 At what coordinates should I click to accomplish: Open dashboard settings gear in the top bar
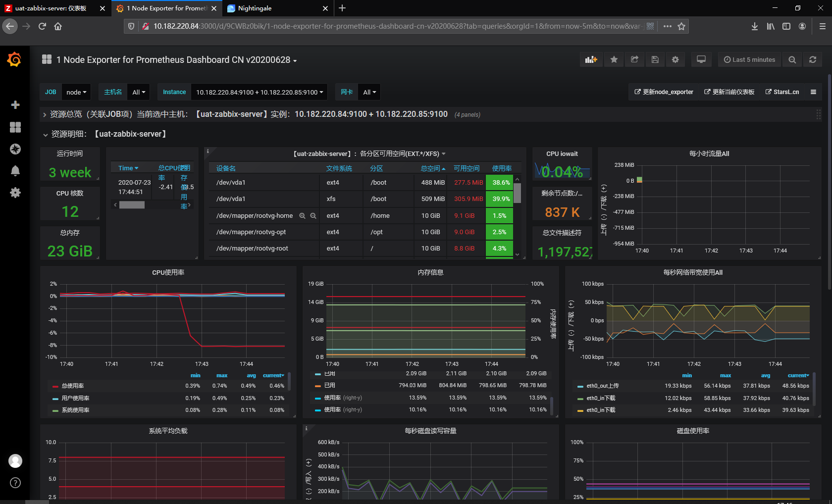tap(675, 60)
